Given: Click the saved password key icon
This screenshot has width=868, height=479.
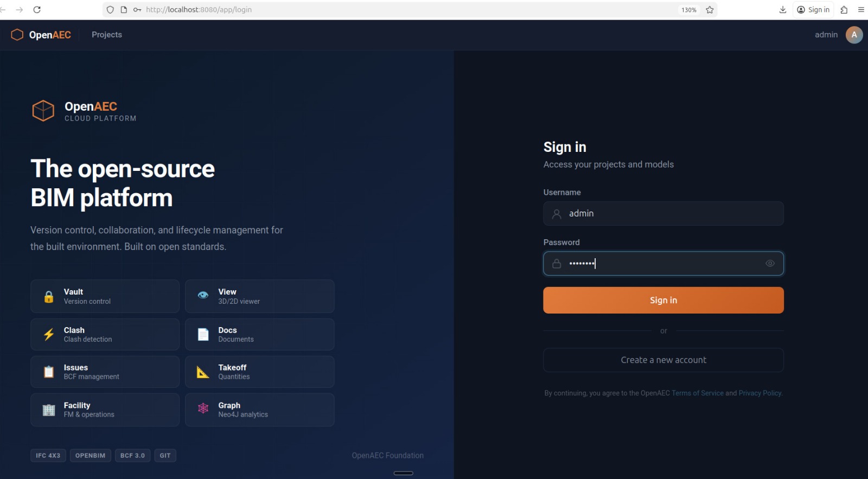Looking at the screenshot, I should pos(137,10).
